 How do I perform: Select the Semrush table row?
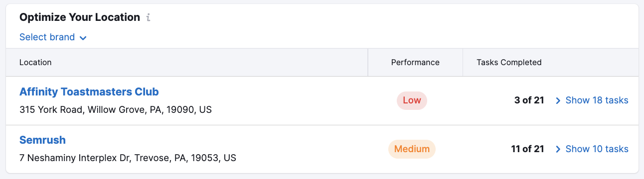322,149
